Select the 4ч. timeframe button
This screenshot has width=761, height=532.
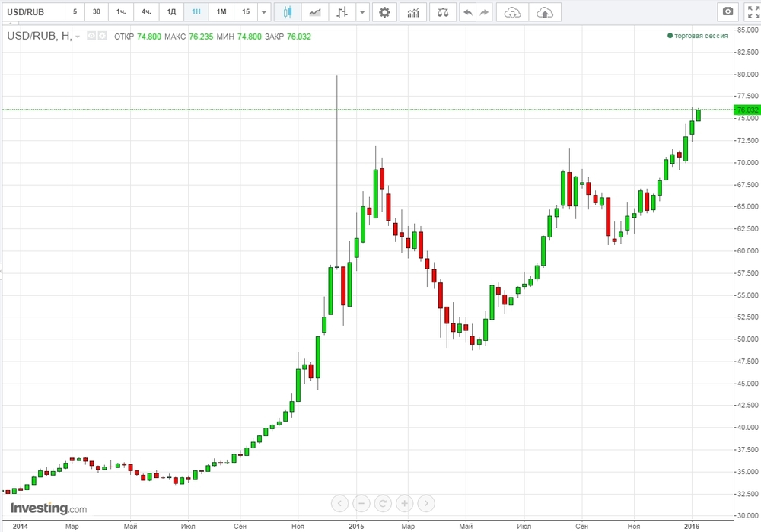click(x=146, y=12)
